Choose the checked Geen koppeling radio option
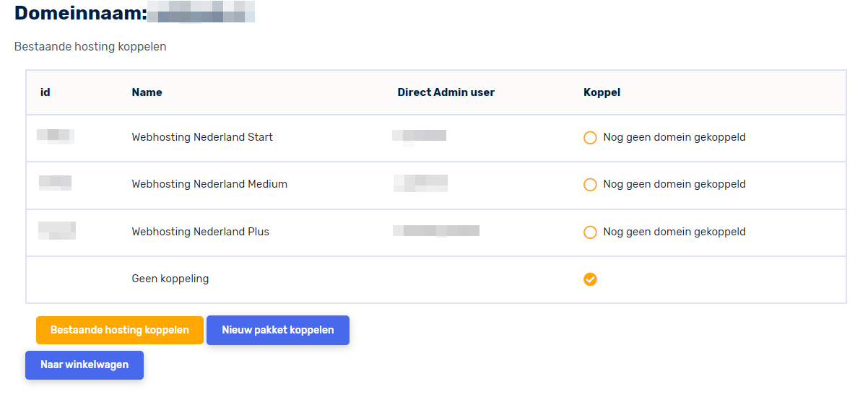Image resolution: width=868 pixels, height=397 pixels. [x=590, y=279]
